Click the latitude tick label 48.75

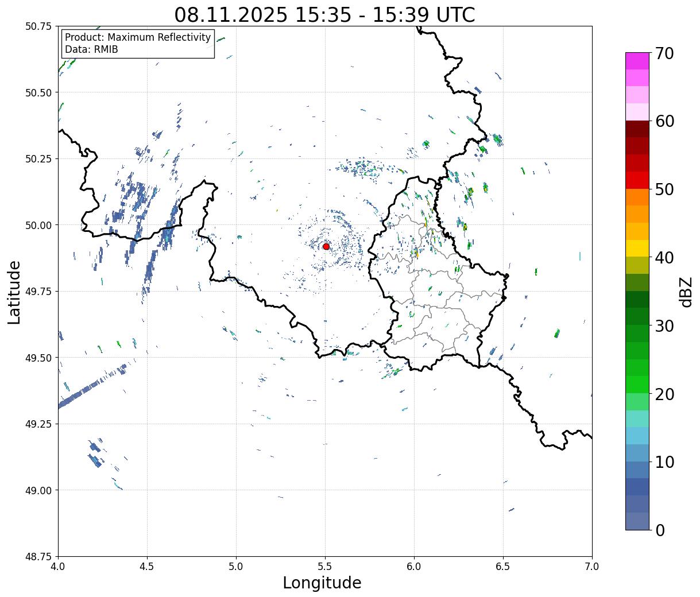tap(38, 557)
